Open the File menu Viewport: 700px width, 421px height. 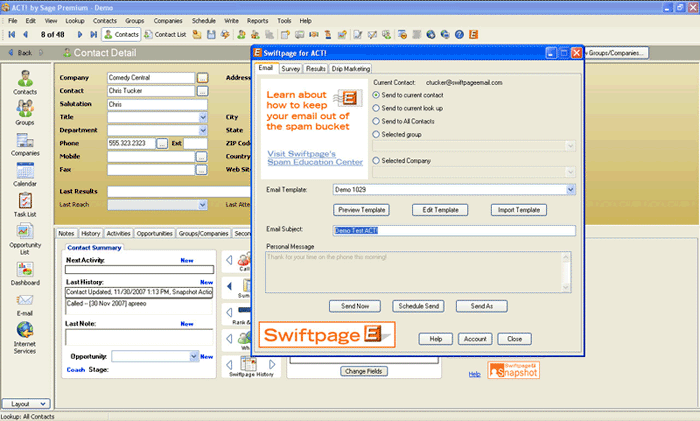12,21
